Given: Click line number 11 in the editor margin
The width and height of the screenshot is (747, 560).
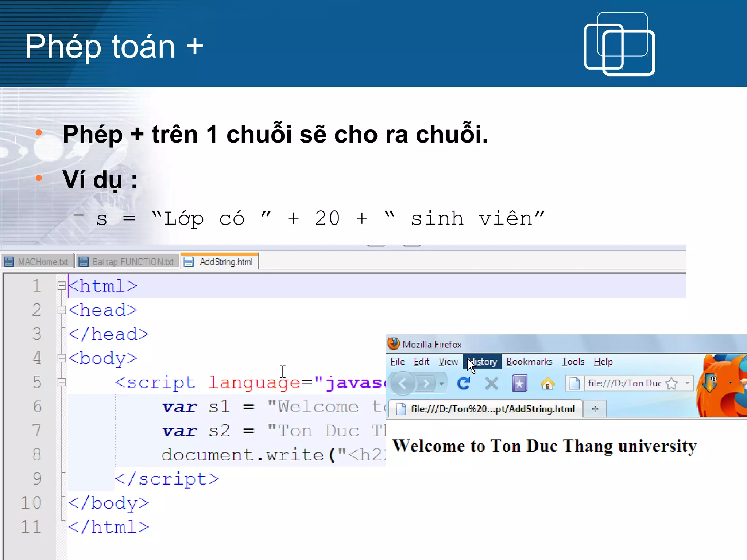Looking at the screenshot, I should point(31,527).
